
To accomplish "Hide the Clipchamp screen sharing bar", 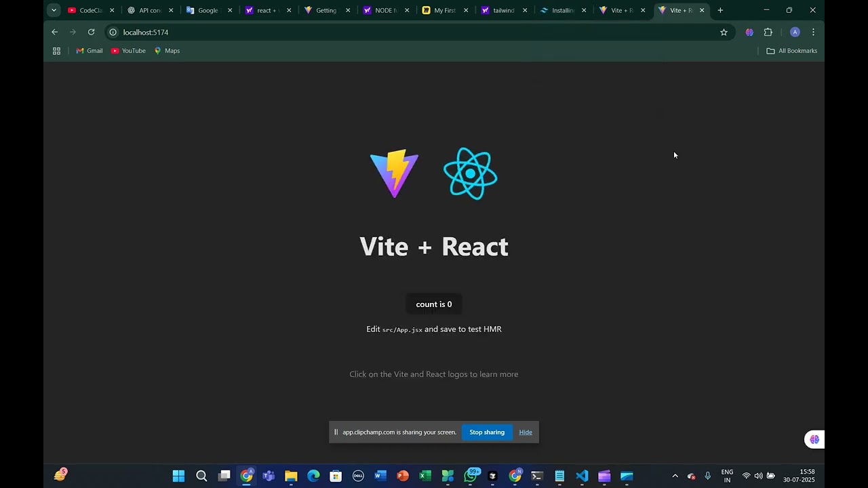I will click(x=526, y=432).
